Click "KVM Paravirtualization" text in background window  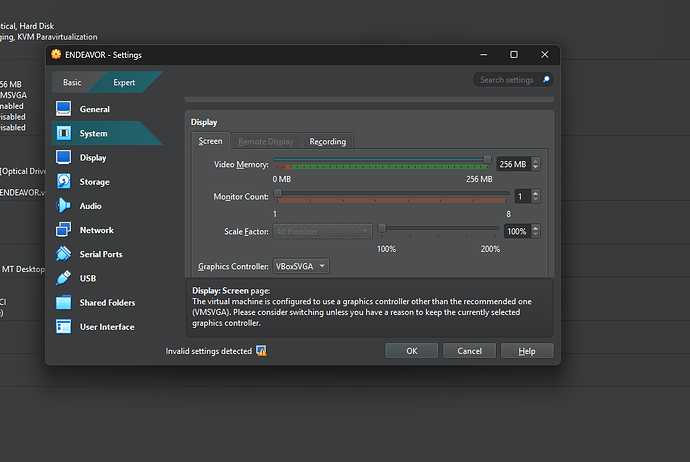[x=57, y=37]
